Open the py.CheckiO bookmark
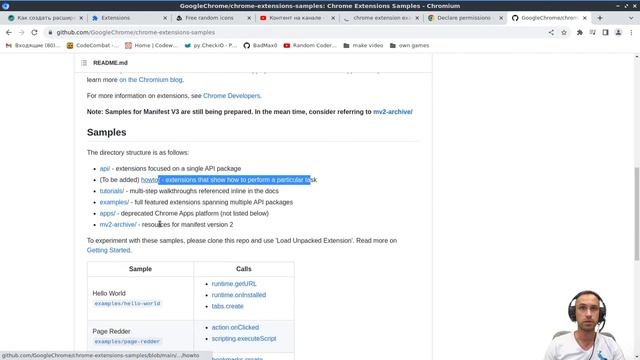The width and height of the screenshot is (640, 360). 211,45
